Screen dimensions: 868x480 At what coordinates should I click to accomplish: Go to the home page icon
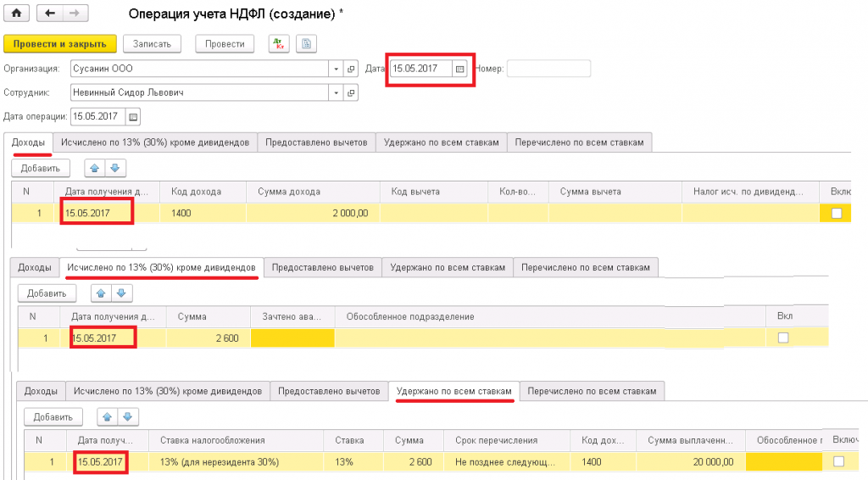pyautogui.click(x=16, y=14)
